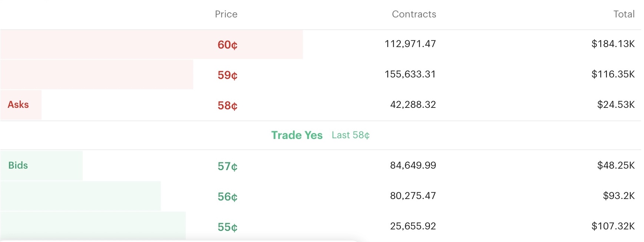Click the $107.32K total
The image size is (644, 242).
tap(613, 226)
